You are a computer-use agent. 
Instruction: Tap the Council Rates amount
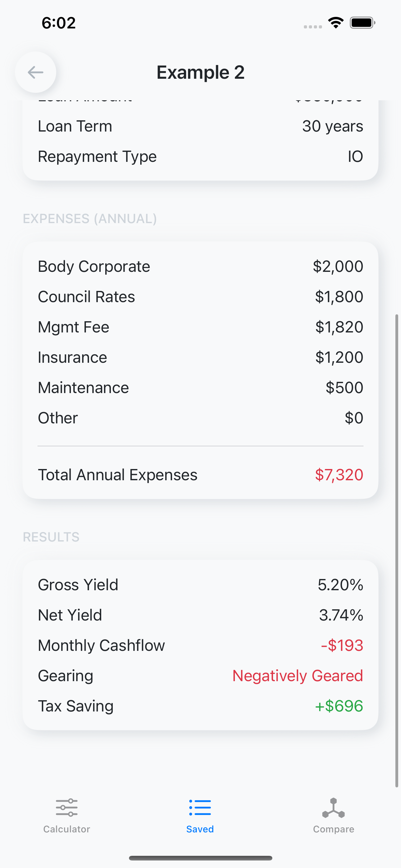coord(339,297)
